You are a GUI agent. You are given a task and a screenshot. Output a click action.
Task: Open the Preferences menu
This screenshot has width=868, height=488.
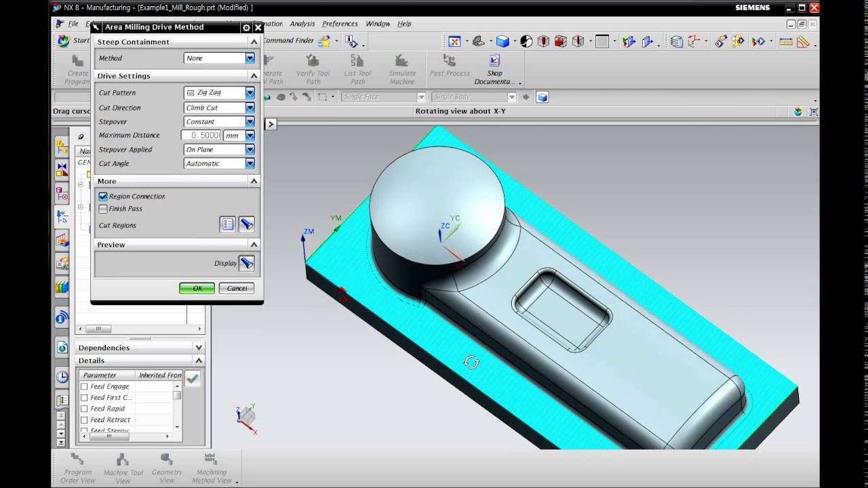340,24
